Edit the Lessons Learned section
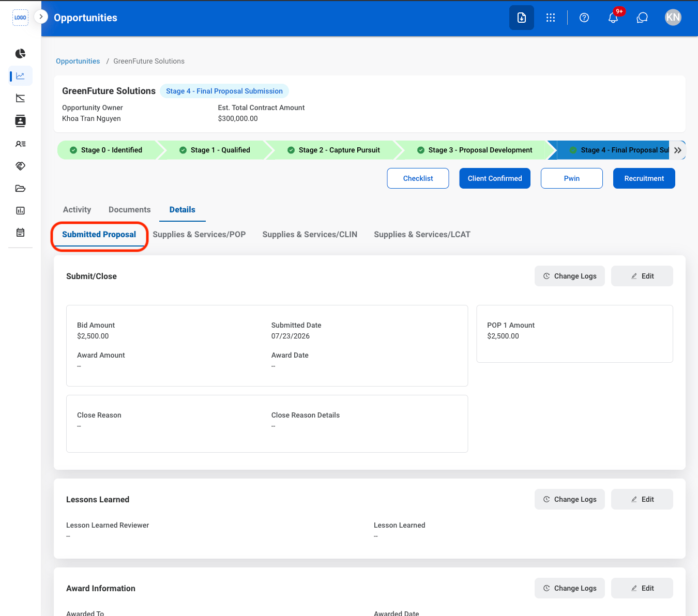Viewport: 698px width, 616px height. coord(642,499)
